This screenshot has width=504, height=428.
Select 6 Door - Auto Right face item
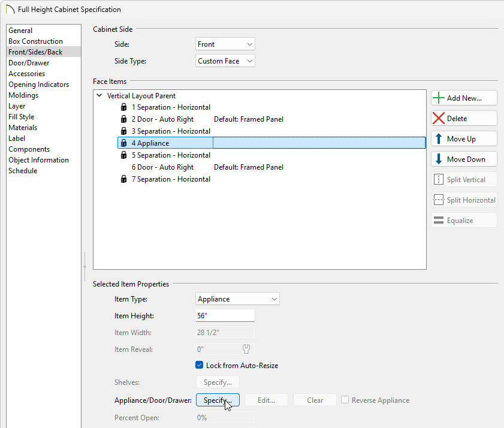click(162, 167)
